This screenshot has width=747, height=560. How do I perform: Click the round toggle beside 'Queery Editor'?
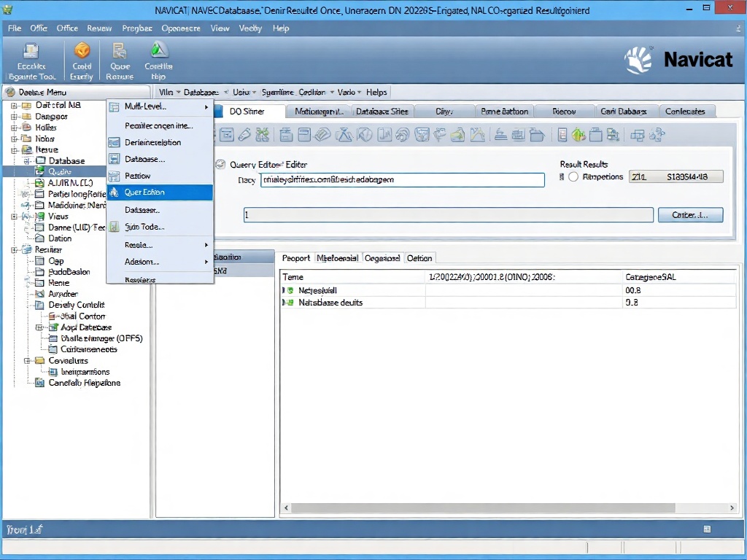click(220, 165)
